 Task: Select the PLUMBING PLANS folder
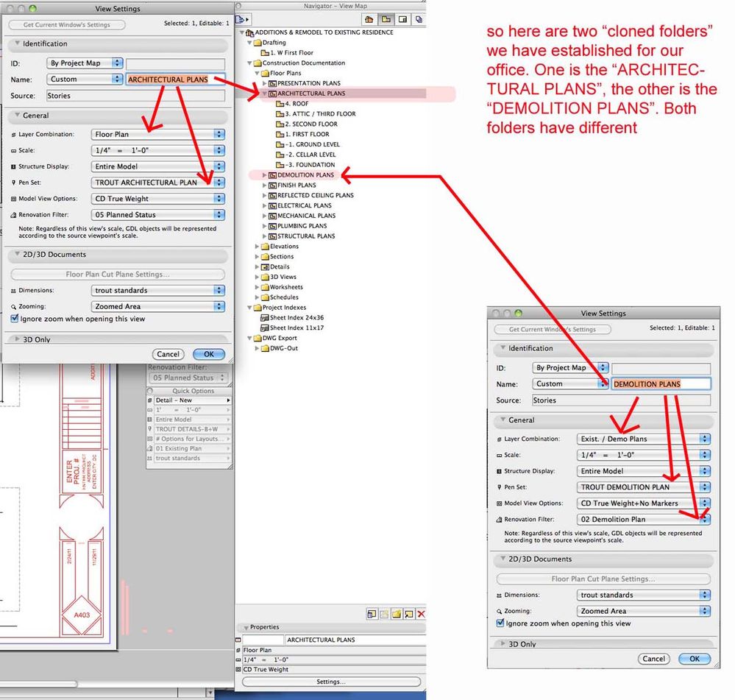point(302,226)
